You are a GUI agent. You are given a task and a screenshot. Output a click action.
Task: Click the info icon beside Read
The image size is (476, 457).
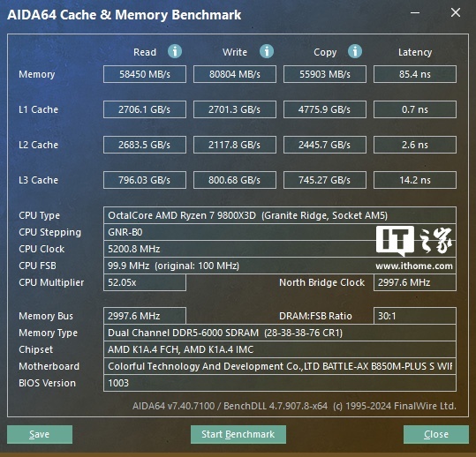(175, 51)
